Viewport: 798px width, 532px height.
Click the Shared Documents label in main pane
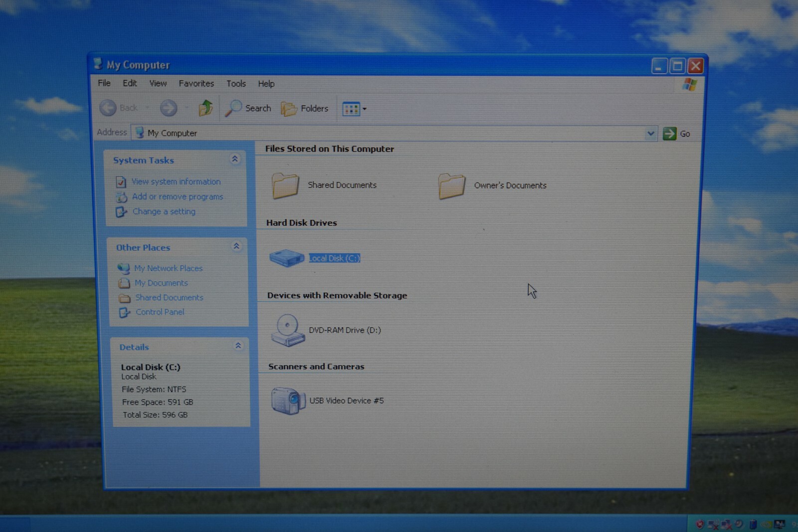(342, 185)
